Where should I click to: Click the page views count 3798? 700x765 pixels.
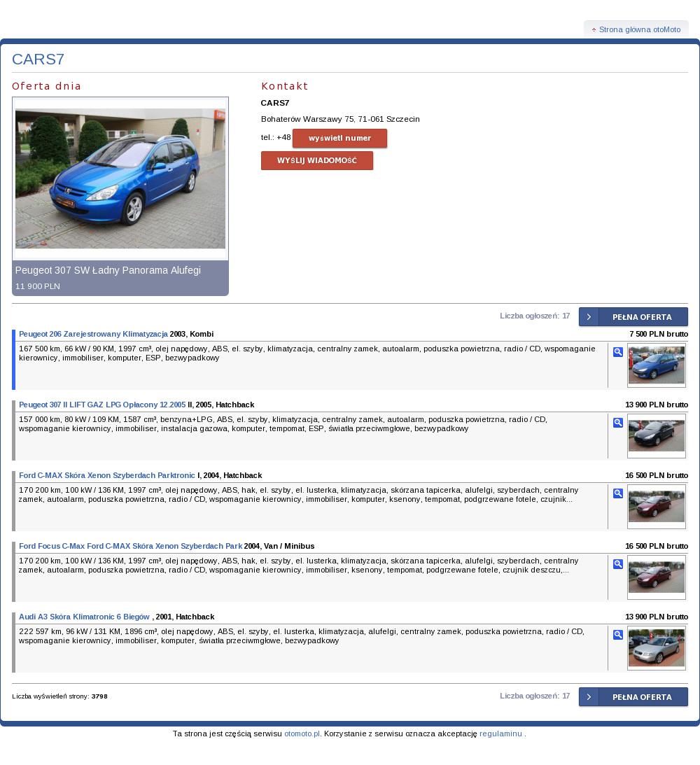click(x=99, y=696)
